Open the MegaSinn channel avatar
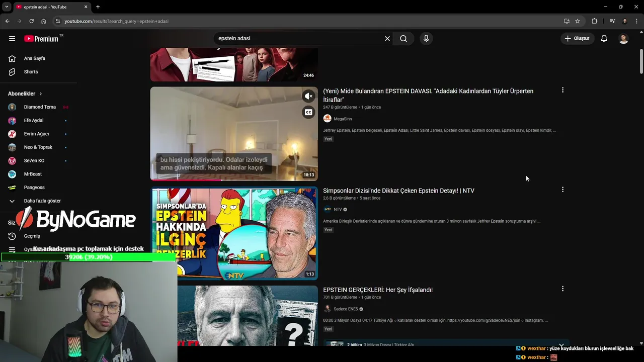This screenshot has height=362, width=644. 327,119
